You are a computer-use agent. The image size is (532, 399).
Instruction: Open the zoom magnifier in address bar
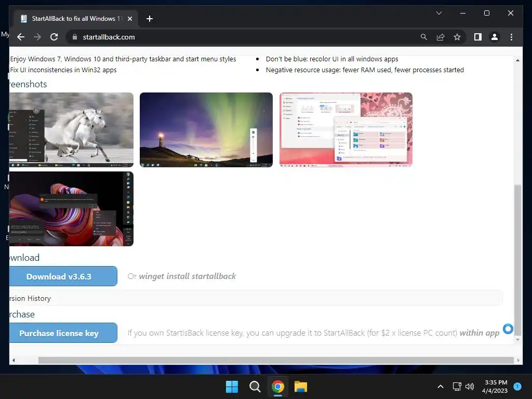424,37
